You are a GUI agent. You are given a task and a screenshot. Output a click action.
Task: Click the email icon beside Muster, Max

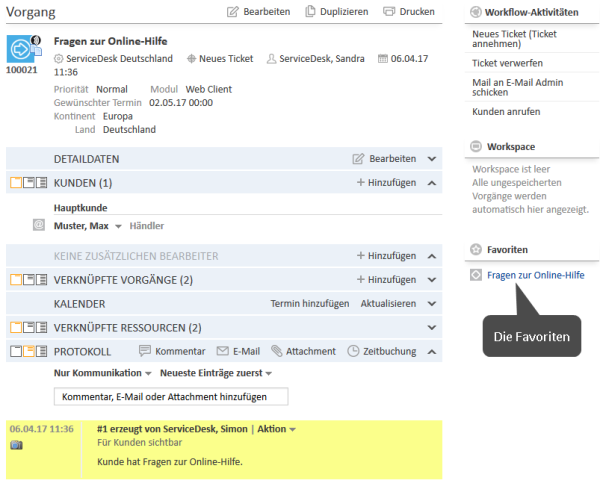pos(39,226)
